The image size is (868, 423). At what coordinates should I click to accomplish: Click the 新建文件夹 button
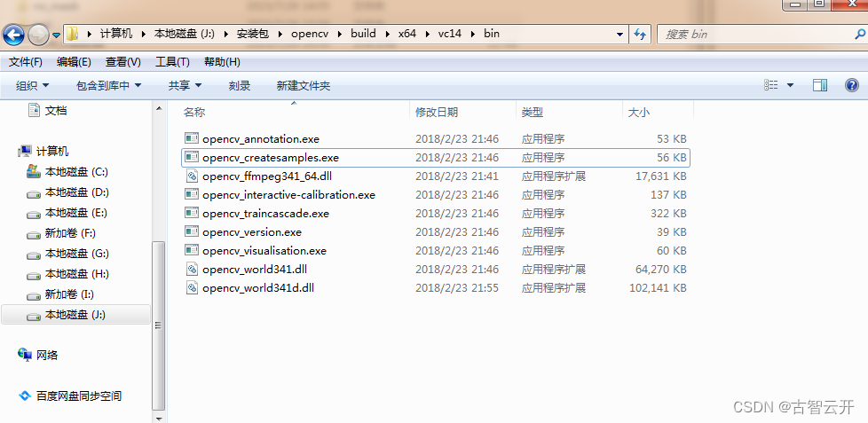click(x=304, y=86)
